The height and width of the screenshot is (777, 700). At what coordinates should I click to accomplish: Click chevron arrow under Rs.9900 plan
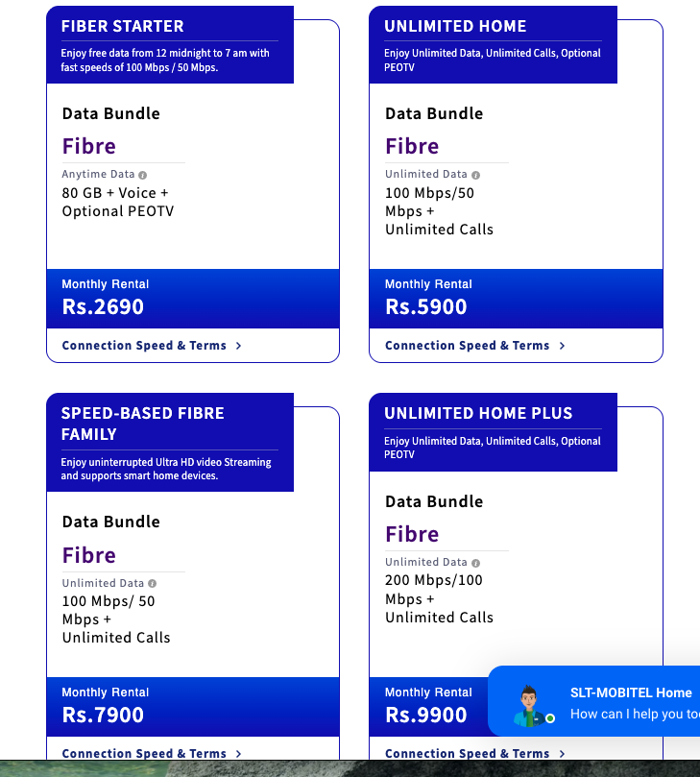click(x=562, y=754)
